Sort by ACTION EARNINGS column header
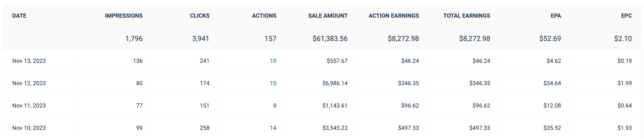This screenshot has width=644, height=138. pyautogui.click(x=394, y=16)
